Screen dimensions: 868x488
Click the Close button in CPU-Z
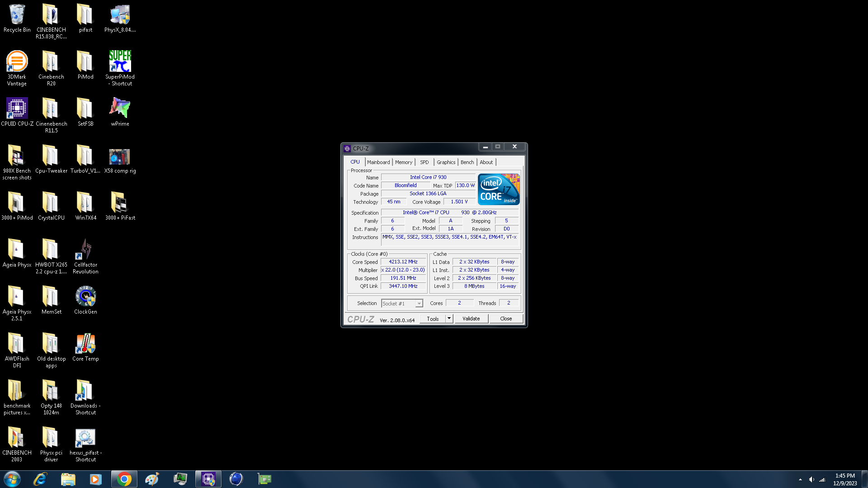pos(506,318)
